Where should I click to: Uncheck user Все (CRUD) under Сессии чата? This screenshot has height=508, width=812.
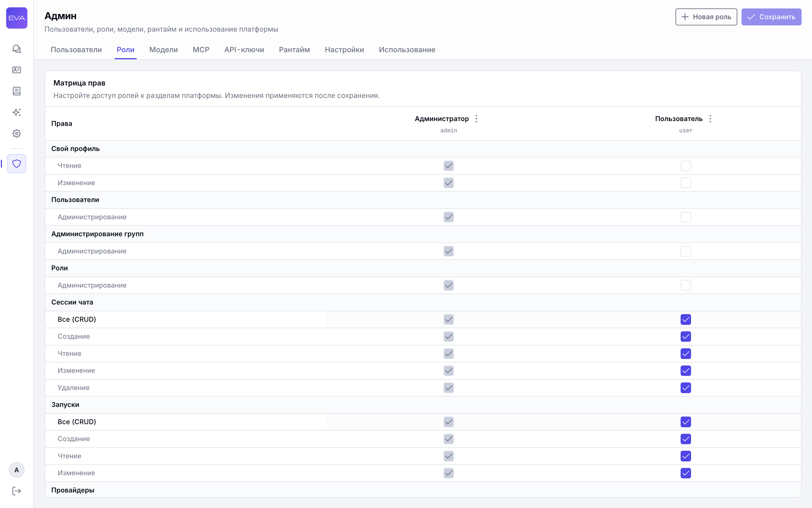coord(685,319)
